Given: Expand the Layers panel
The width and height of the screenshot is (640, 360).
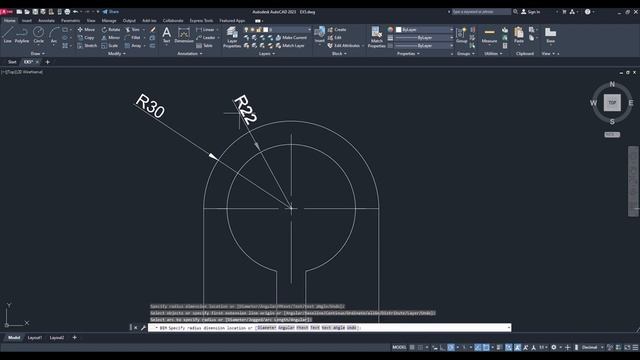Looking at the screenshot, I should click(x=267, y=53).
